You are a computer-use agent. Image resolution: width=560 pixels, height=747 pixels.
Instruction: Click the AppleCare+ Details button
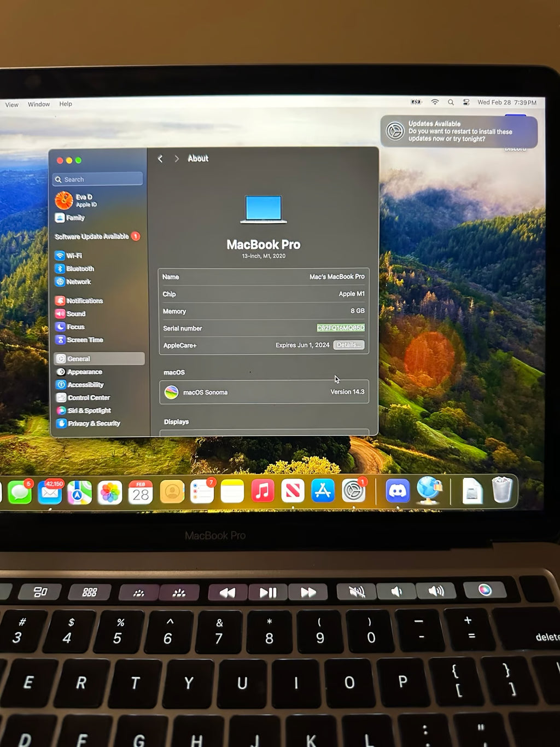click(x=349, y=345)
